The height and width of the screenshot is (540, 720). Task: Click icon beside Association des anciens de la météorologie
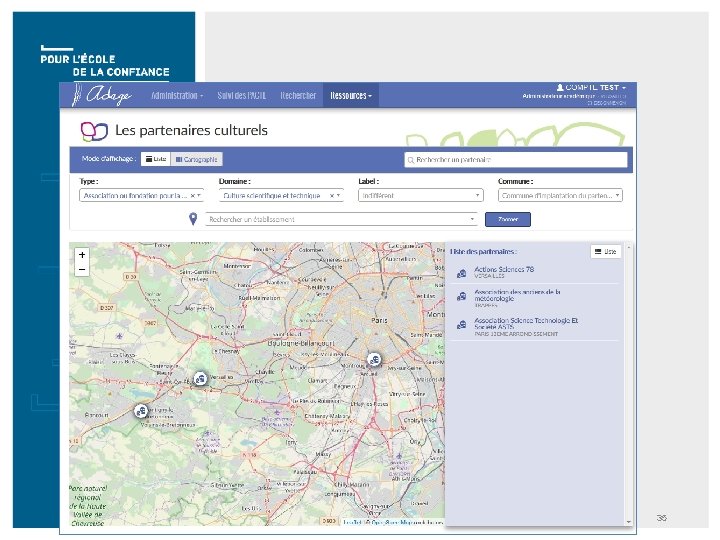pos(461,297)
